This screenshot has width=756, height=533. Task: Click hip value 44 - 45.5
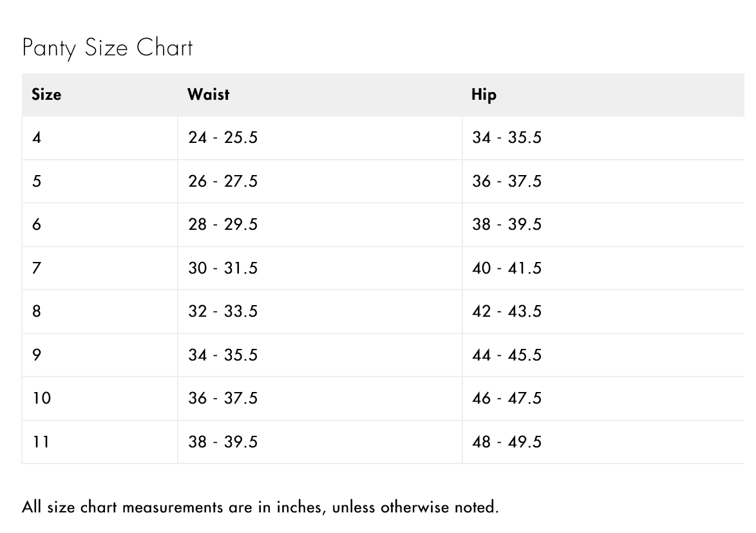pyautogui.click(x=507, y=355)
